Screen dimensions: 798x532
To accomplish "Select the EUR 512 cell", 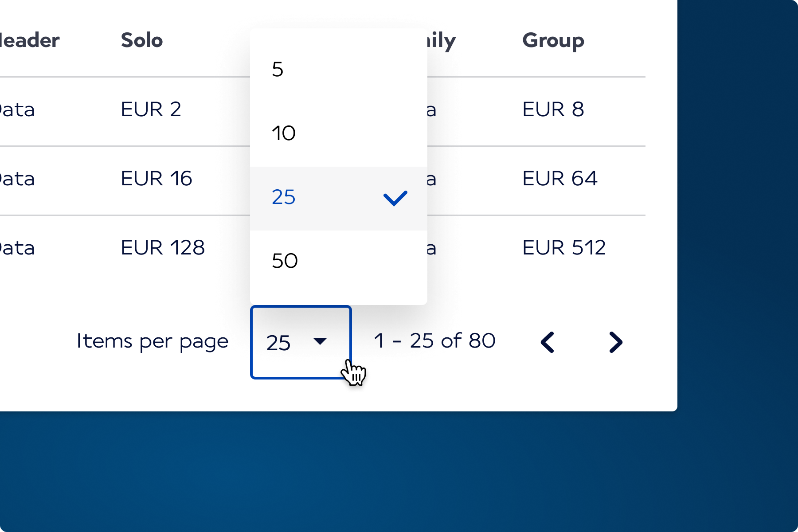I will click(x=564, y=248).
